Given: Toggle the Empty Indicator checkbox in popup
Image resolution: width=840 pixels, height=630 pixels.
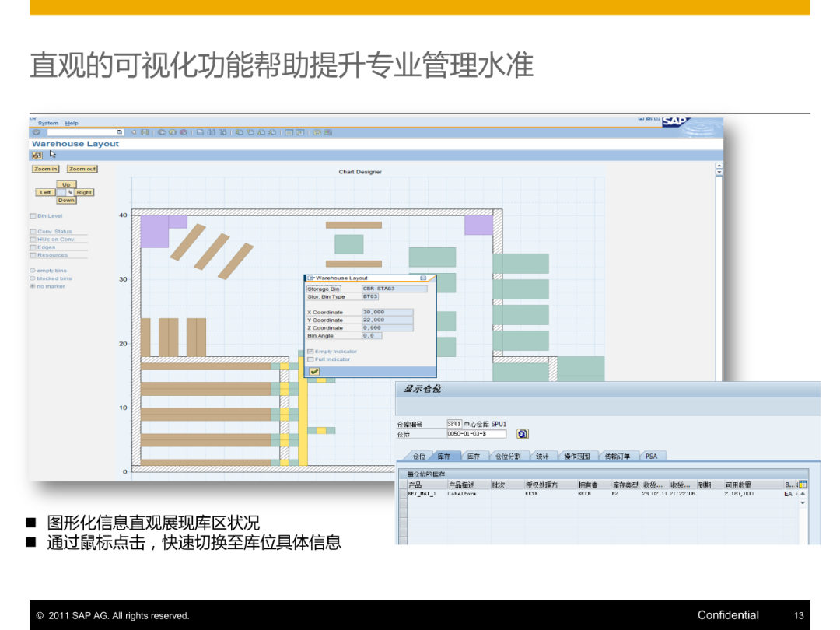Looking at the screenshot, I should pos(310,352).
